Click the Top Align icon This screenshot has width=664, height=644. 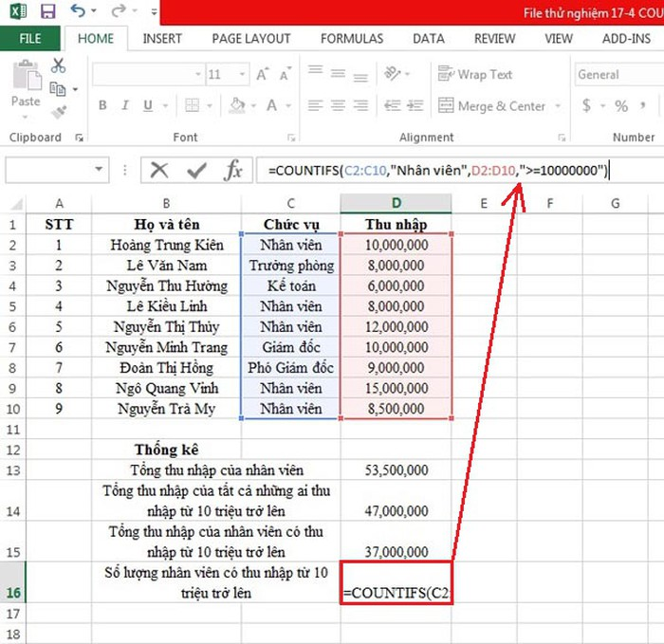pyautogui.click(x=316, y=70)
